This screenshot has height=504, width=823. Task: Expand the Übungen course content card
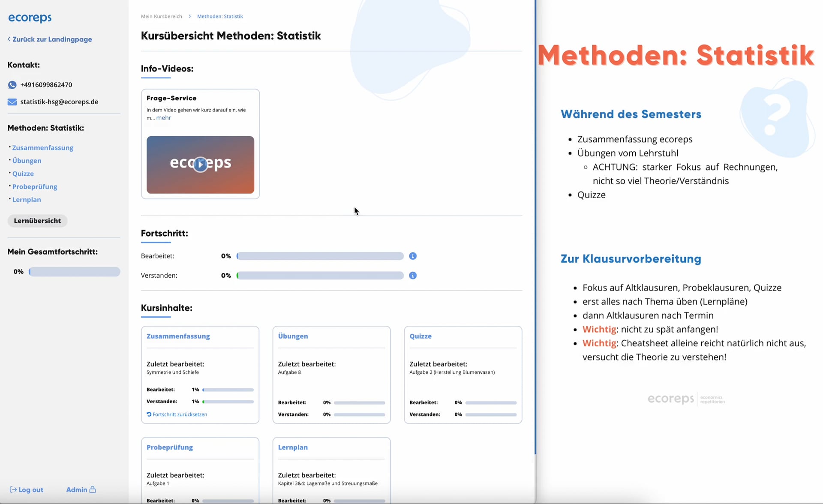point(293,336)
